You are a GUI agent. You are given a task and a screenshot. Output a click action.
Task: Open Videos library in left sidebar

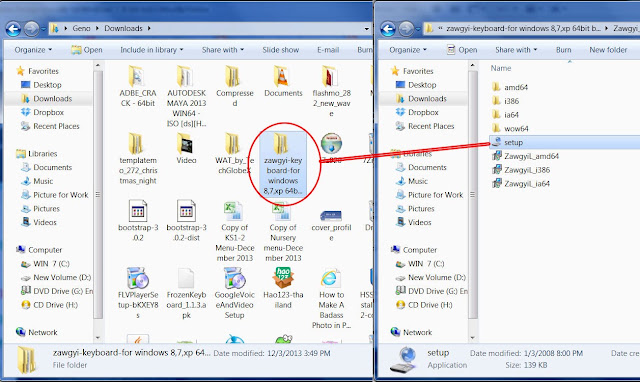click(x=39, y=222)
